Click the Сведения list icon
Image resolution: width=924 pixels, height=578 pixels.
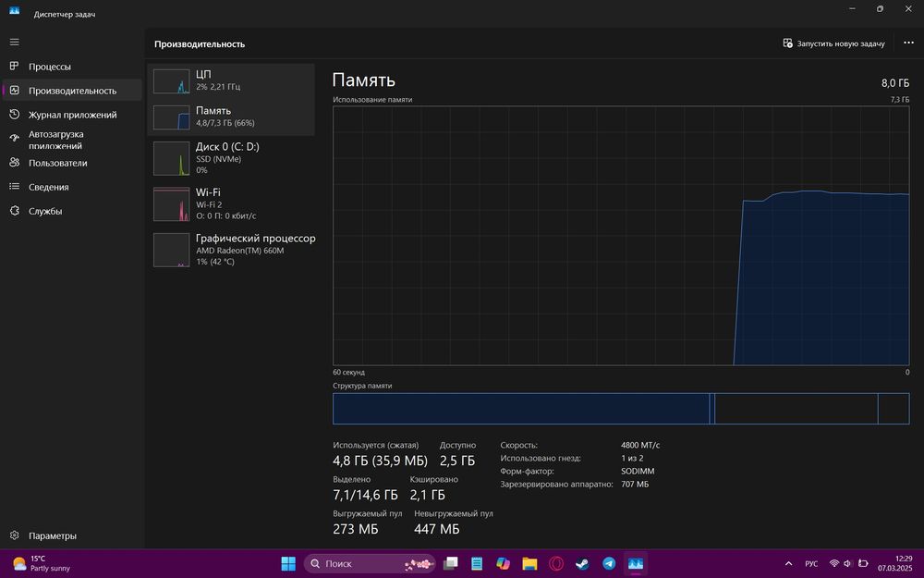tap(15, 187)
